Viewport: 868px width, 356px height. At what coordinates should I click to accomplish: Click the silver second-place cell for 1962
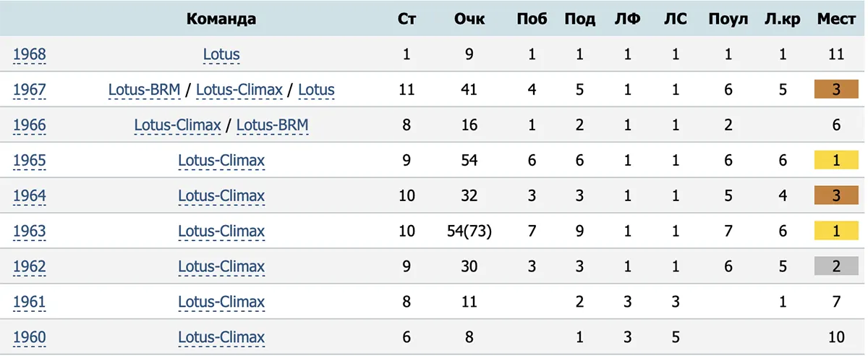point(836,267)
